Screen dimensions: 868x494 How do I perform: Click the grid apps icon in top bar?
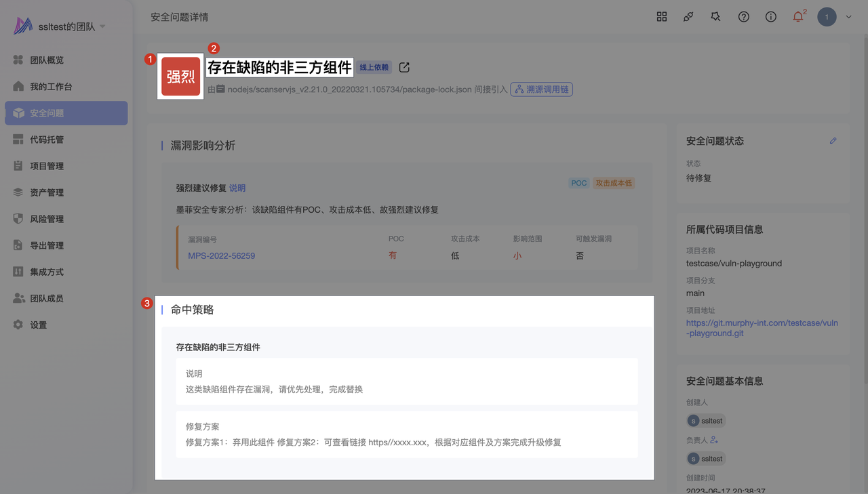(662, 17)
